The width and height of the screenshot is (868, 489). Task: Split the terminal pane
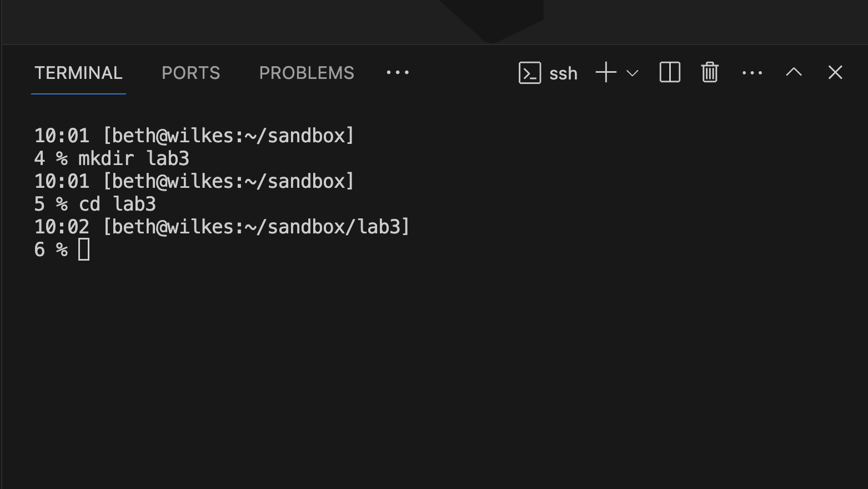[670, 73]
